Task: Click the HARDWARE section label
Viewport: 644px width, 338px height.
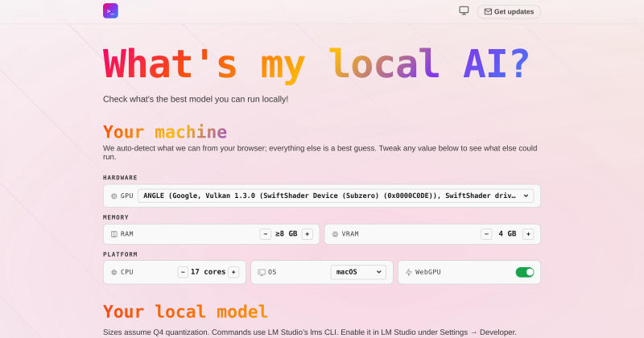Action: [x=120, y=177]
